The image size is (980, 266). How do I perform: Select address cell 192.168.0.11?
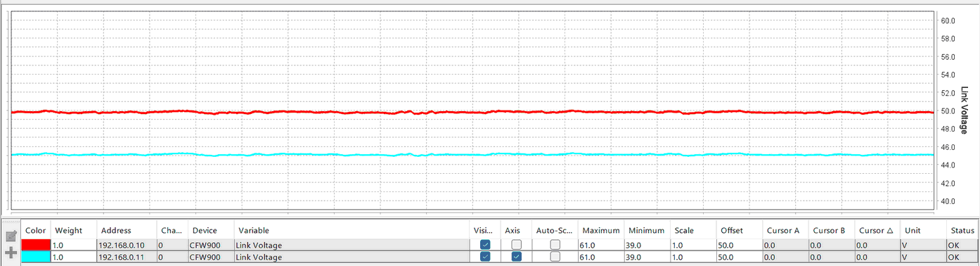coord(127,257)
